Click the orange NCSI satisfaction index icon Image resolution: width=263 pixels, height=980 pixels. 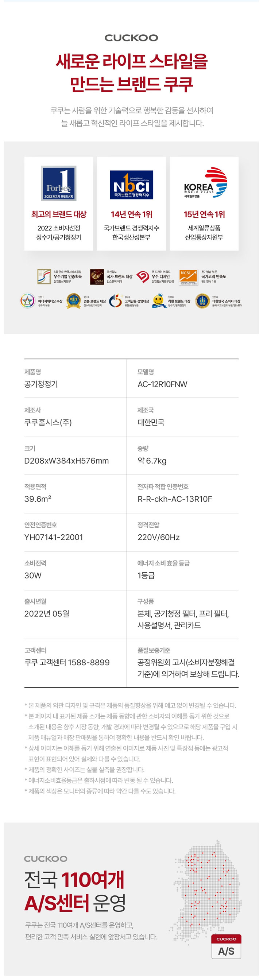(188, 277)
